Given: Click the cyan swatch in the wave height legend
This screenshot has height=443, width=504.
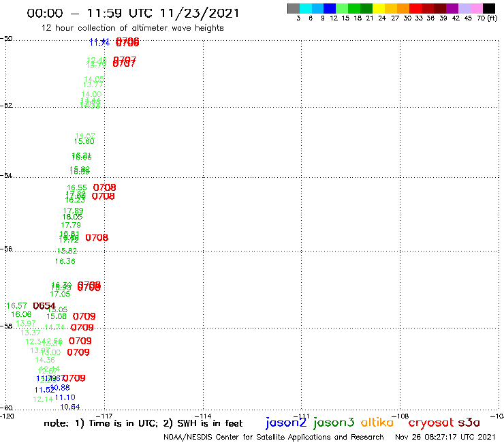Looking at the screenshot, I should pos(306,8).
